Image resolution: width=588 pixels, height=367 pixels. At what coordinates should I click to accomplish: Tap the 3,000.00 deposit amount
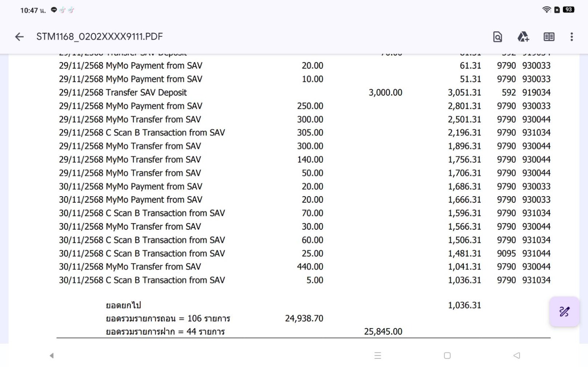(385, 93)
